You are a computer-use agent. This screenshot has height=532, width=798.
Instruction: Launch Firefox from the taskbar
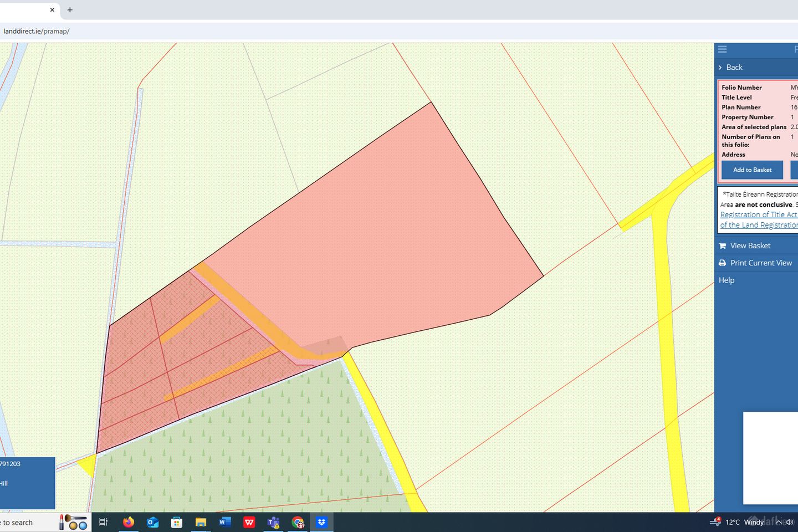tap(129, 522)
